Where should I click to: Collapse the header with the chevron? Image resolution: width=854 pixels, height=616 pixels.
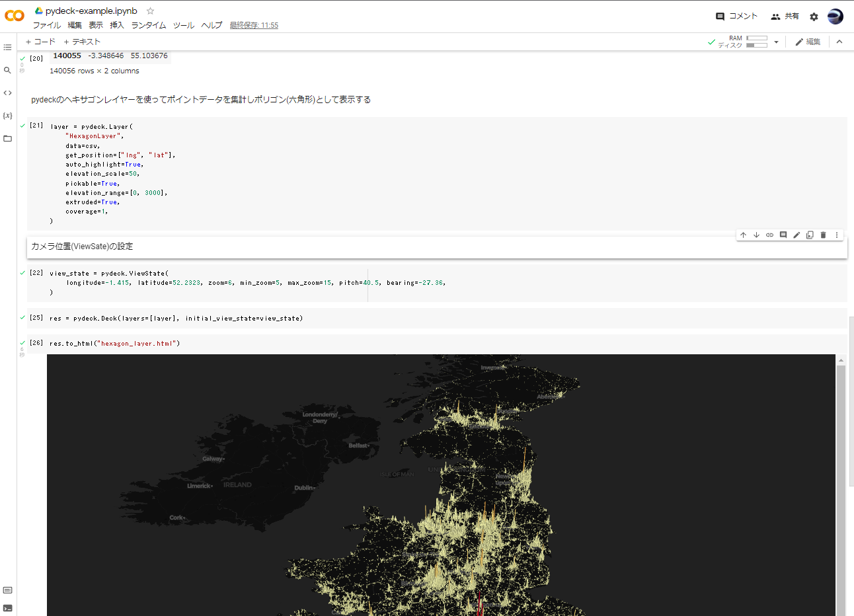click(x=839, y=41)
